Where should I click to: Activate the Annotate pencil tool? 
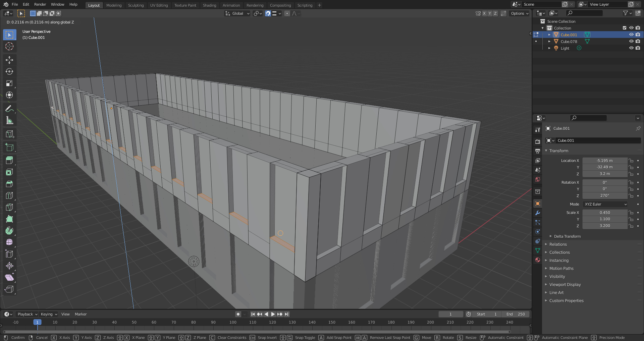(9, 109)
